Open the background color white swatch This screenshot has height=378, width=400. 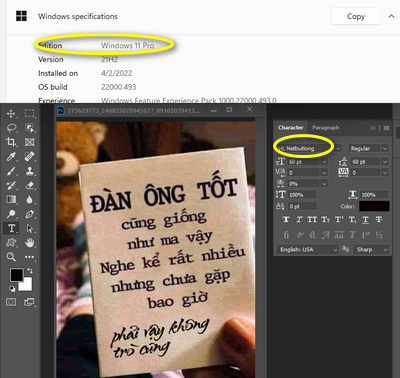pyautogui.click(x=27, y=286)
